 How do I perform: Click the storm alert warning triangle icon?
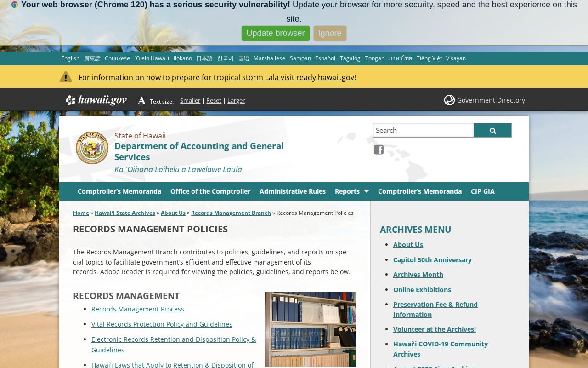coord(66,77)
